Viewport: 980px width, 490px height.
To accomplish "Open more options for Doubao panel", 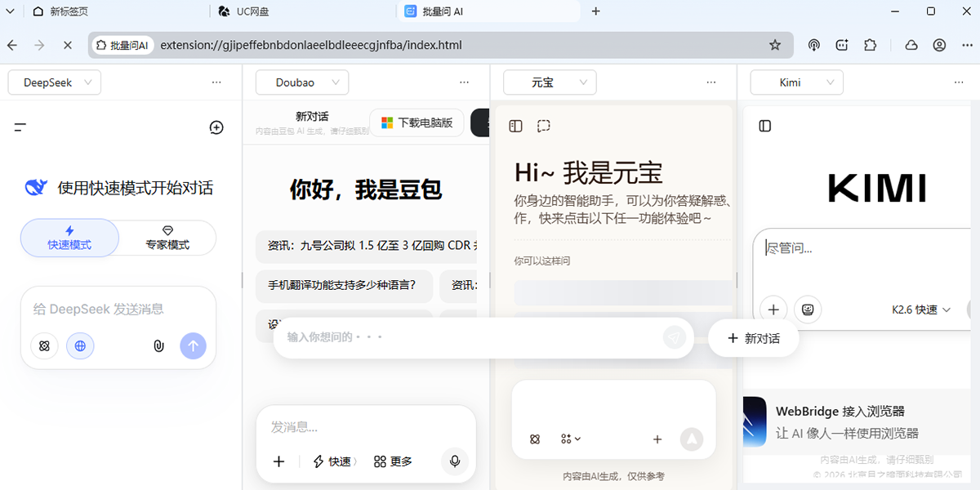I will [x=464, y=82].
